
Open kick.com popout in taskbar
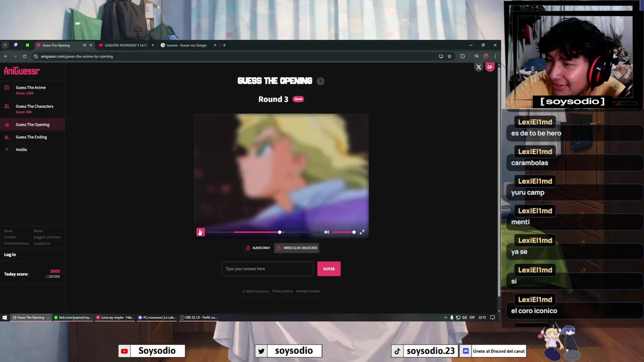pos(72,317)
